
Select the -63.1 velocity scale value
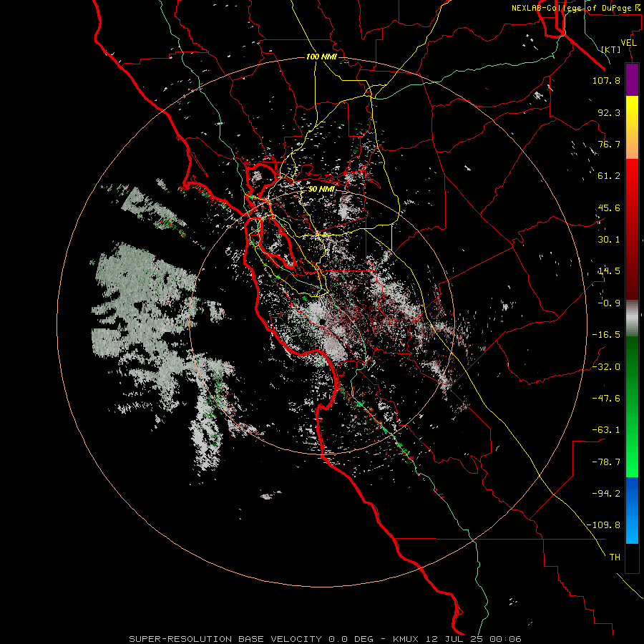pos(606,430)
